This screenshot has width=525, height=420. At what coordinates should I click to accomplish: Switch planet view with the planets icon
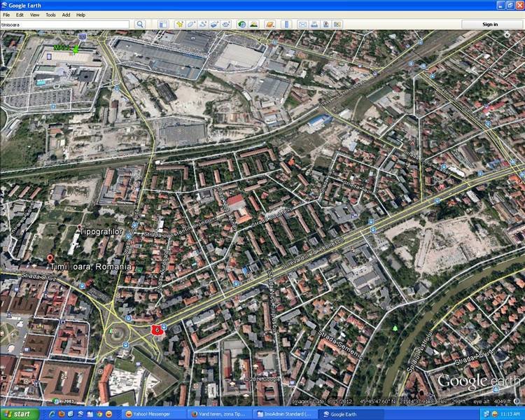[269, 24]
